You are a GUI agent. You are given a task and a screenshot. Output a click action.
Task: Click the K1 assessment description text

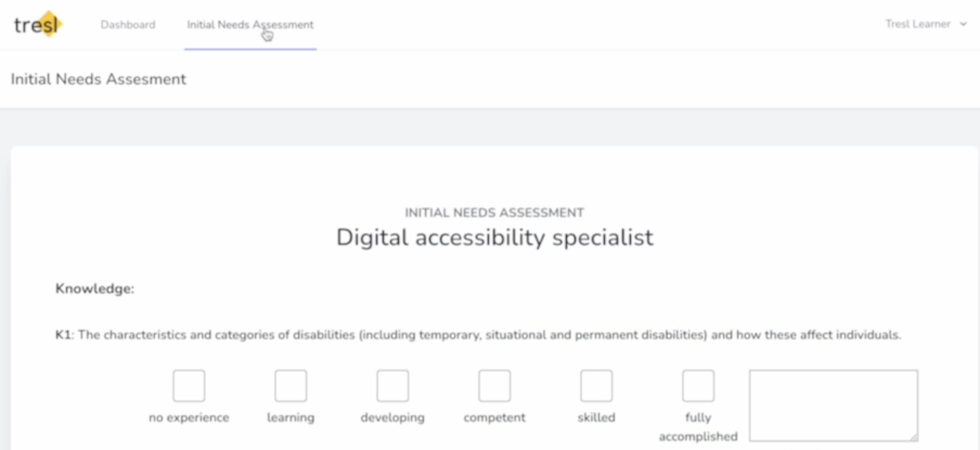click(475, 334)
